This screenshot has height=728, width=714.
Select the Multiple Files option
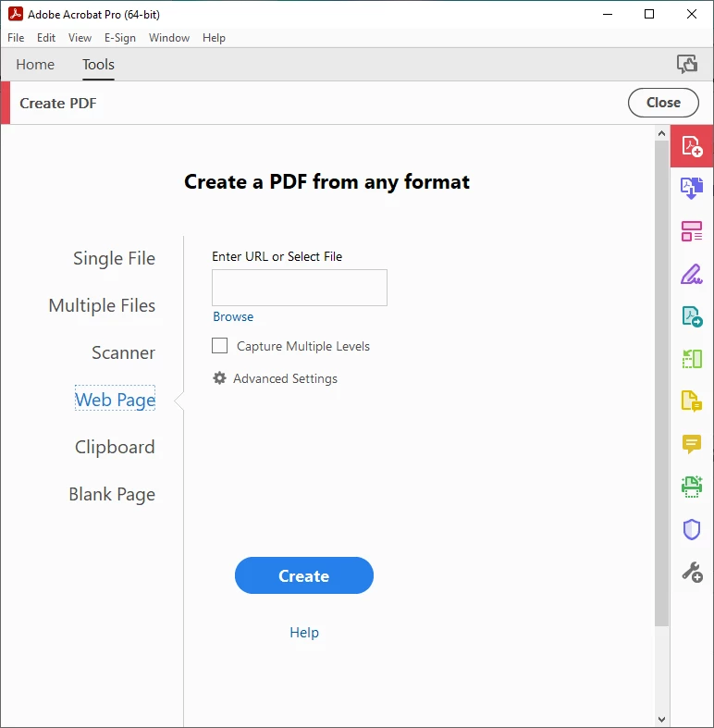pyautogui.click(x=102, y=305)
